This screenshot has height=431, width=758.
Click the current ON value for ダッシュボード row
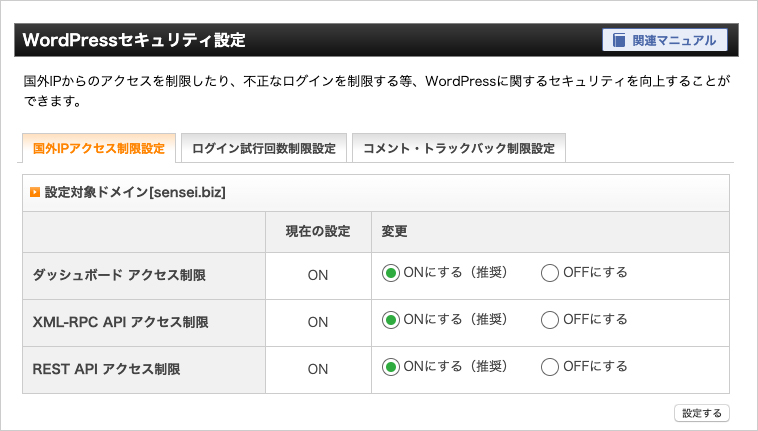click(x=318, y=275)
